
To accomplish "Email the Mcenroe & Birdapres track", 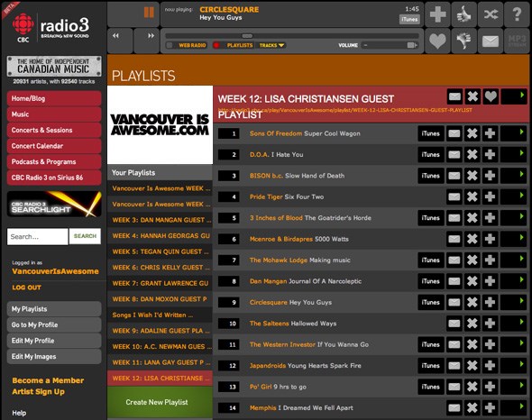I will point(454,239).
